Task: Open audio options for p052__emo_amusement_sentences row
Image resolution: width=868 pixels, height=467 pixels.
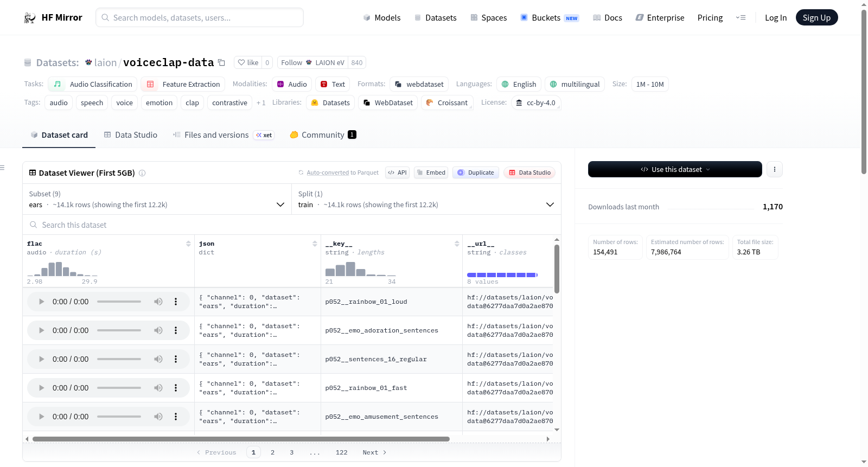Action: point(176,417)
